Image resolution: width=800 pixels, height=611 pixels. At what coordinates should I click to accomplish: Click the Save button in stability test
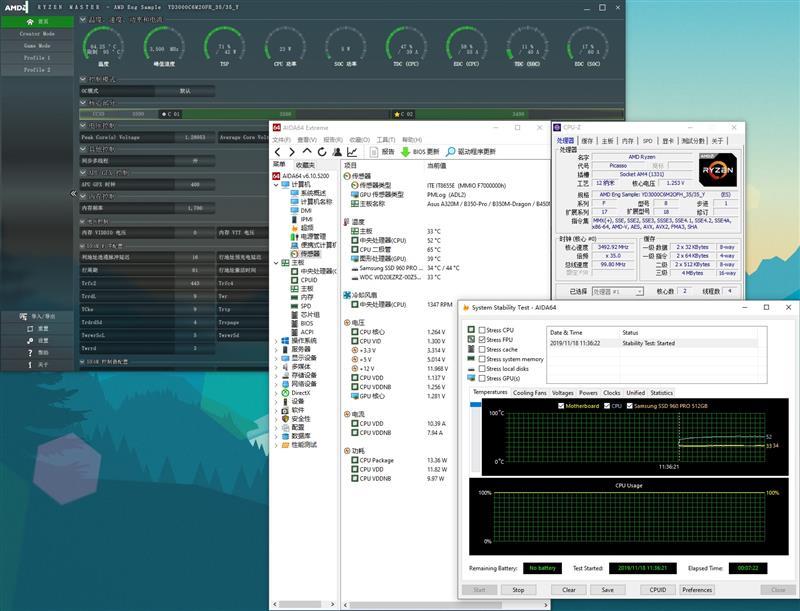pyautogui.click(x=608, y=590)
